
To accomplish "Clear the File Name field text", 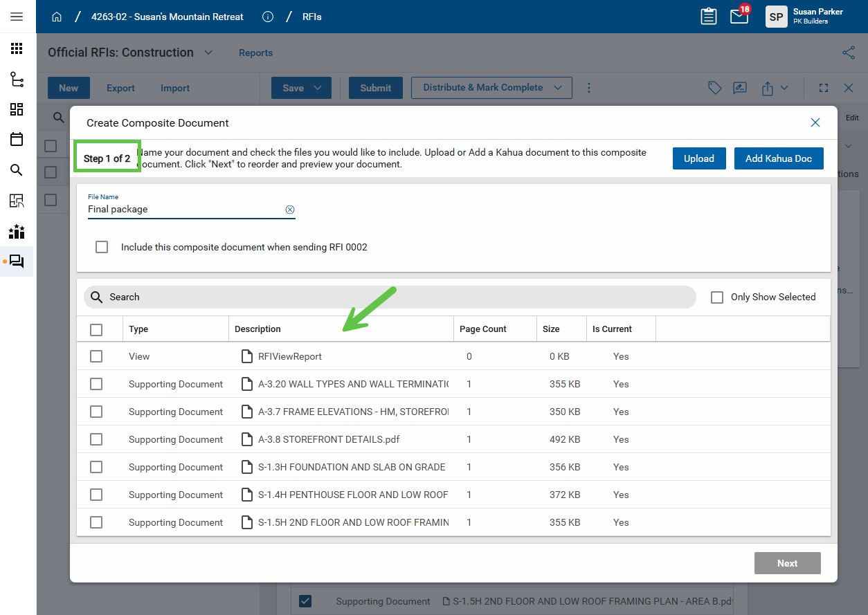I will pos(290,210).
